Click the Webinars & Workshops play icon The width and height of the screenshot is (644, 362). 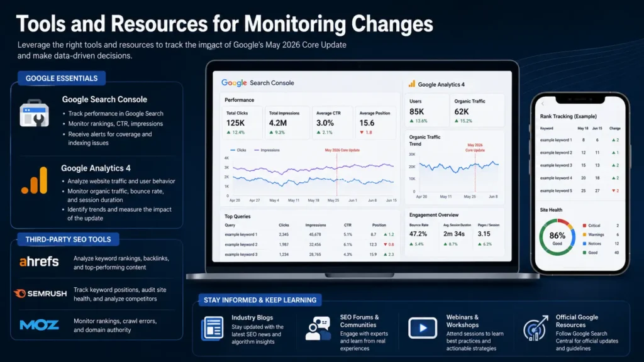pos(423,328)
